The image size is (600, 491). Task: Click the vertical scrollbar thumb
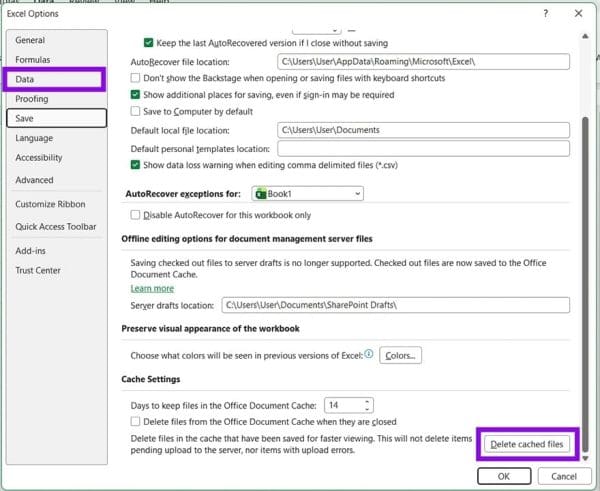coord(585,284)
